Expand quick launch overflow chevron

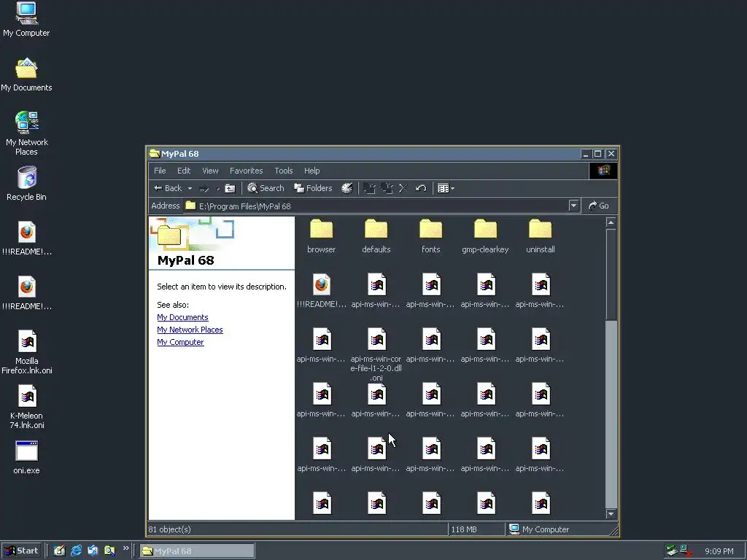click(x=125, y=548)
